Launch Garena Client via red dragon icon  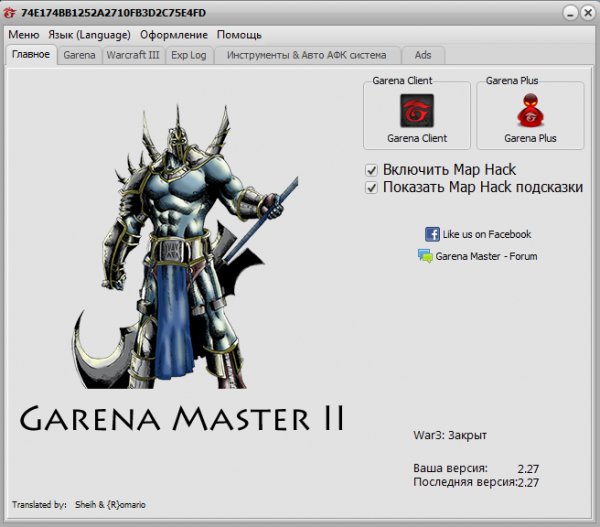click(x=417, y=111)
